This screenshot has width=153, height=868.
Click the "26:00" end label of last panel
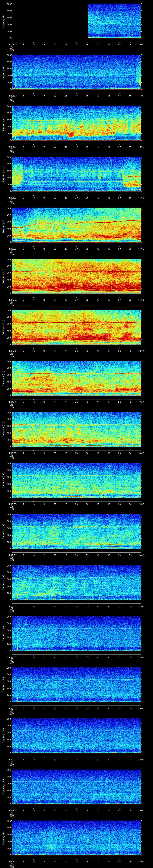point(141,862)
